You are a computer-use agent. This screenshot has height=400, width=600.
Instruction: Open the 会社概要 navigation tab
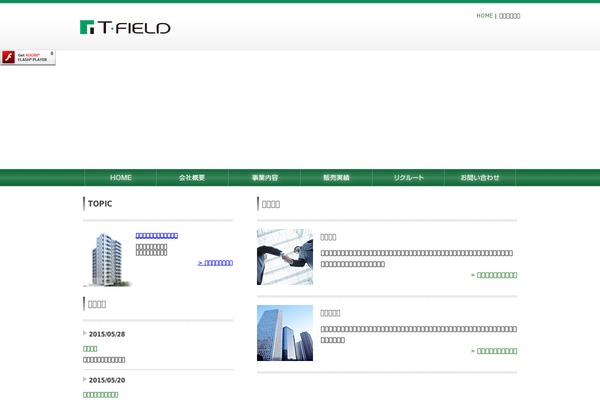(x=192, y=178)
